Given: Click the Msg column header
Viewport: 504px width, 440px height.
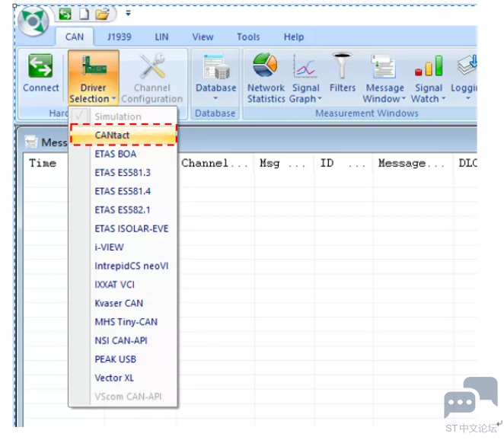Looking at the screenshot, I should (x=283, y=163).
